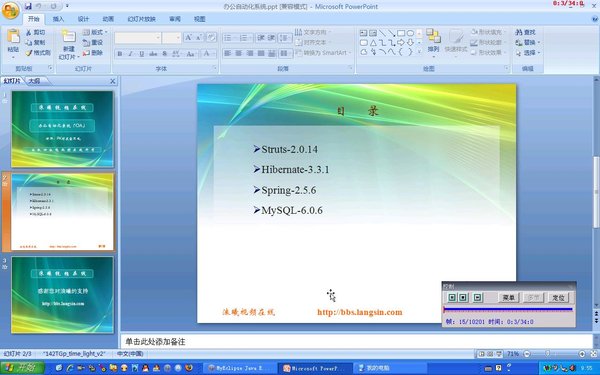Open the Replace dropdown

528,42
